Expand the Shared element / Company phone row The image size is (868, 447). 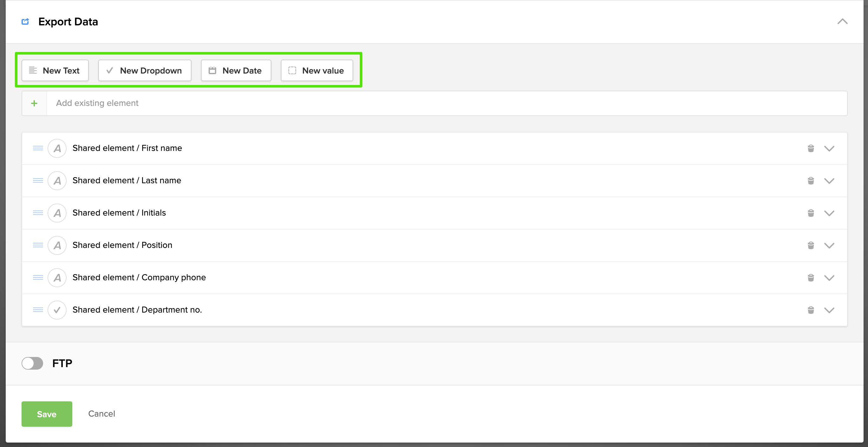click(830, 278)
